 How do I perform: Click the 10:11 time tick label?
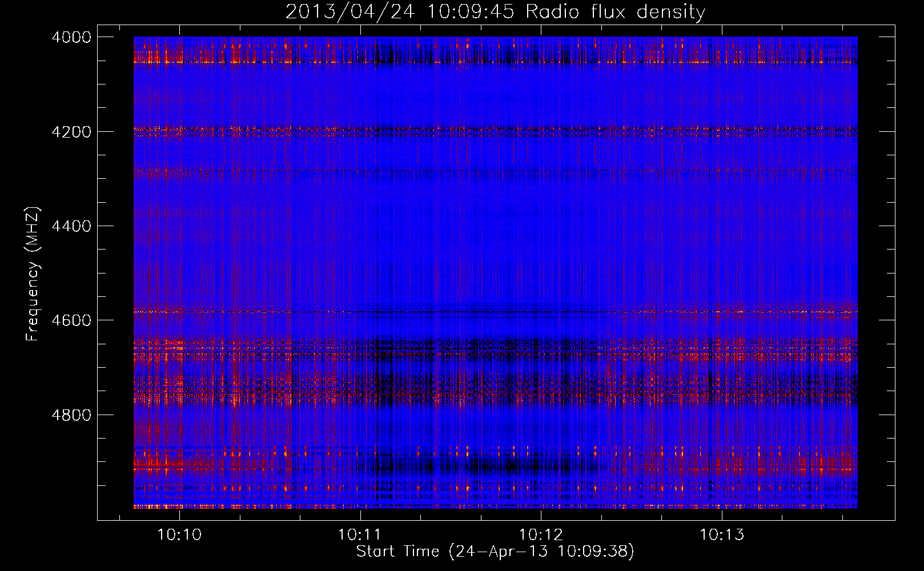click(x=360, y=535)
